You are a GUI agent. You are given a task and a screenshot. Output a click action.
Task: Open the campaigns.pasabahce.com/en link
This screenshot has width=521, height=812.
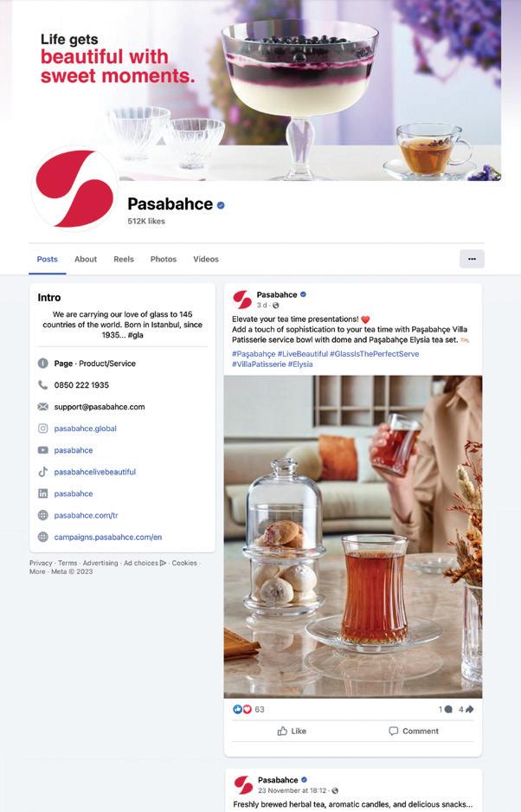pyautogui.click(x=107, y=537)
